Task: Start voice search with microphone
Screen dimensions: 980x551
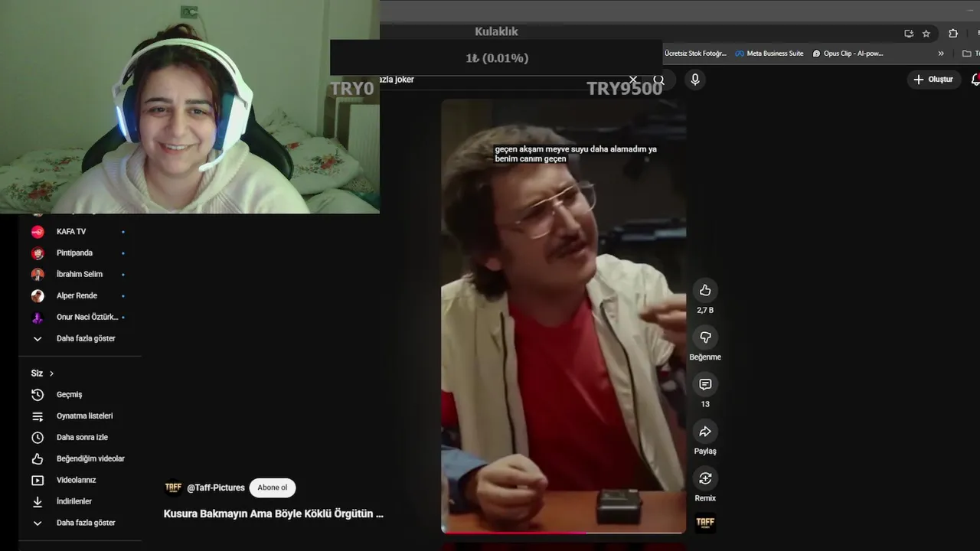Action: pos(695,80)
